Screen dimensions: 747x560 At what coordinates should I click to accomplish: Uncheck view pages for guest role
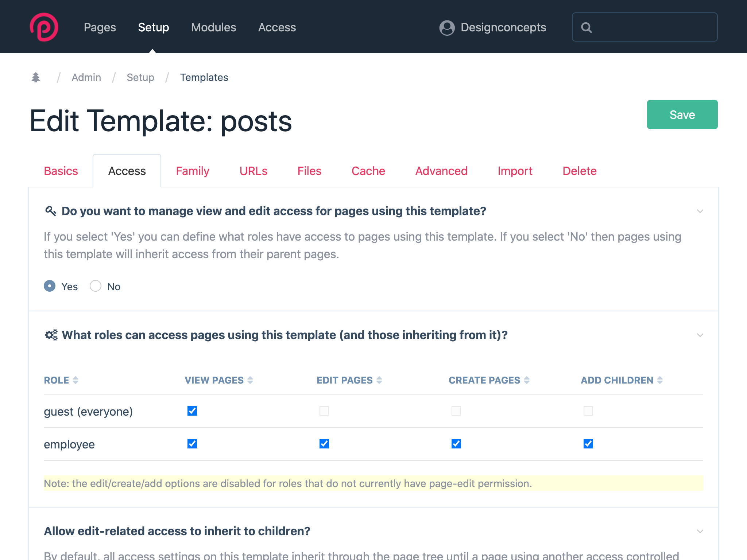191,411
